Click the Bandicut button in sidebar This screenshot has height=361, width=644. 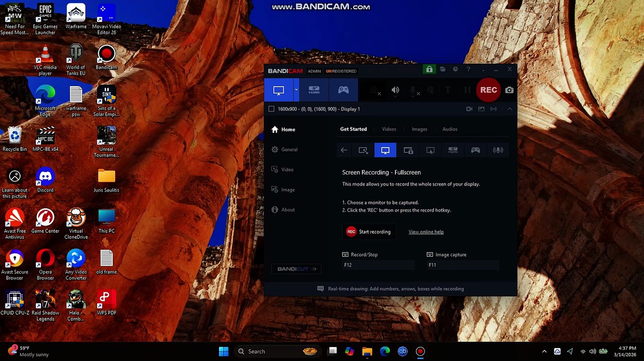[x=297, y=269]
